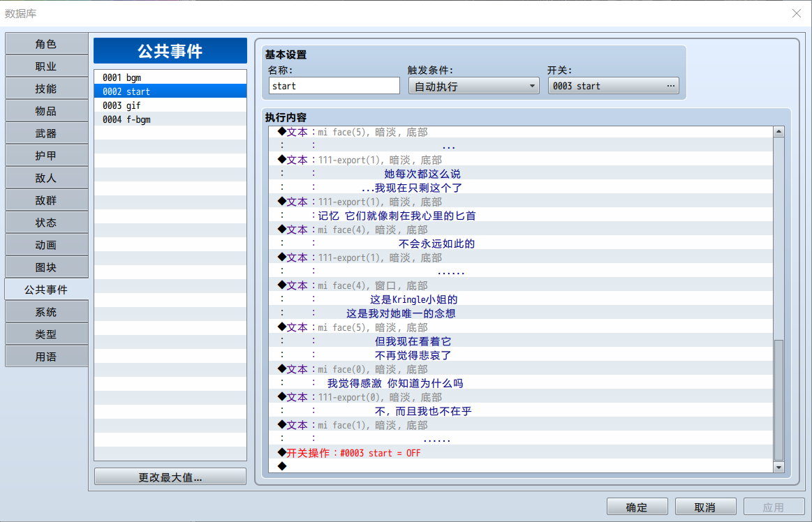Open the 职业 (Classes) tab

click(46, 66)
